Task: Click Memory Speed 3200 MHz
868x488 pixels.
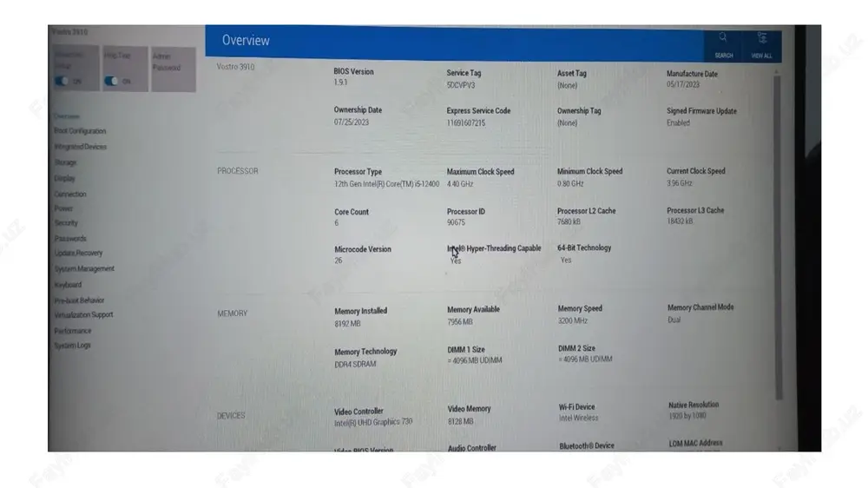Action: 572,320
